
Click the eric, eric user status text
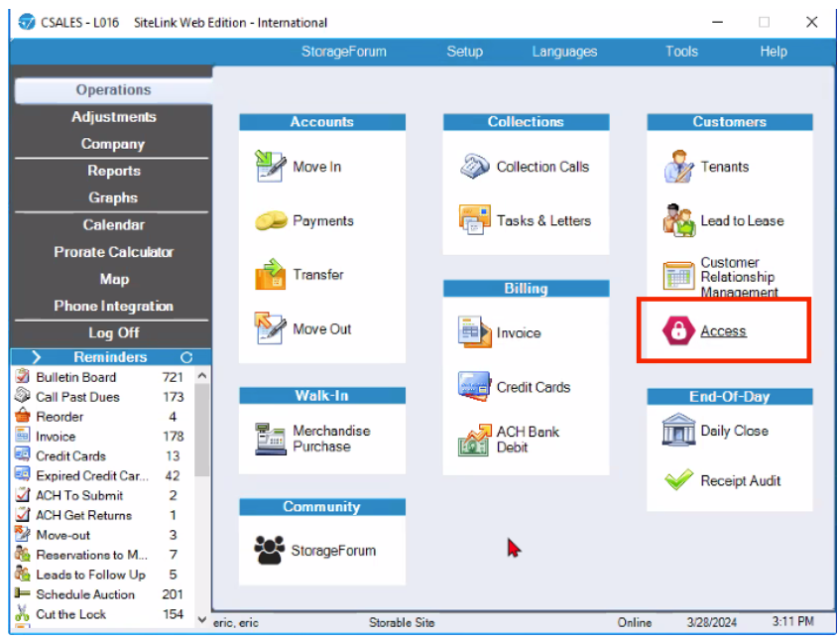click(236, 622)
